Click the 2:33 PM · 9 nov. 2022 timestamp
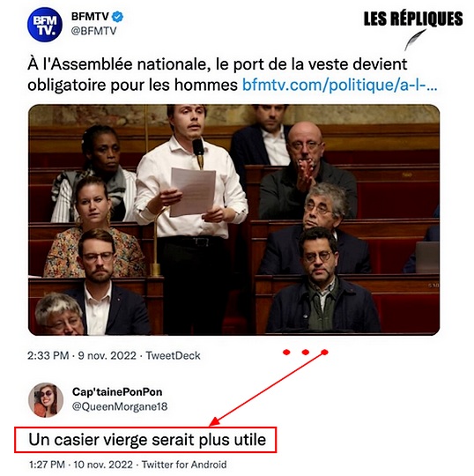Screen dimensions: 474x476 82,355
